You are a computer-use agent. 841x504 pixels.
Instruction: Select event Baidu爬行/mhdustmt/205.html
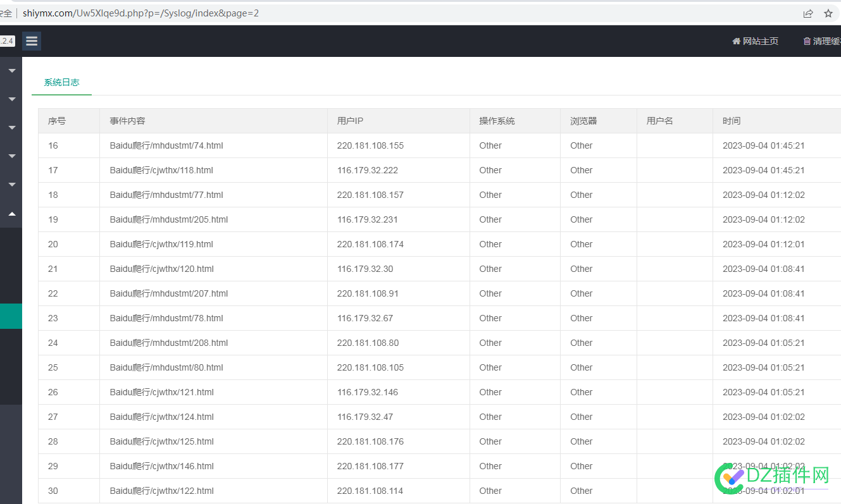[x=169, y=219]
